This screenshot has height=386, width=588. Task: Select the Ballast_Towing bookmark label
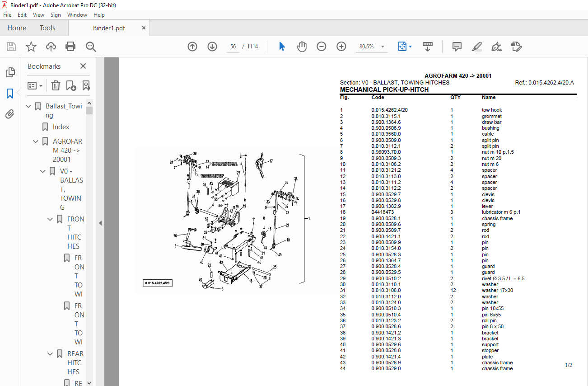(64, 111)
